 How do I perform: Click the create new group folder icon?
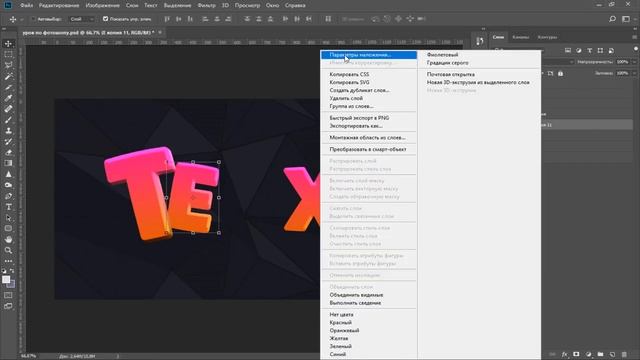tap(600, 354)
